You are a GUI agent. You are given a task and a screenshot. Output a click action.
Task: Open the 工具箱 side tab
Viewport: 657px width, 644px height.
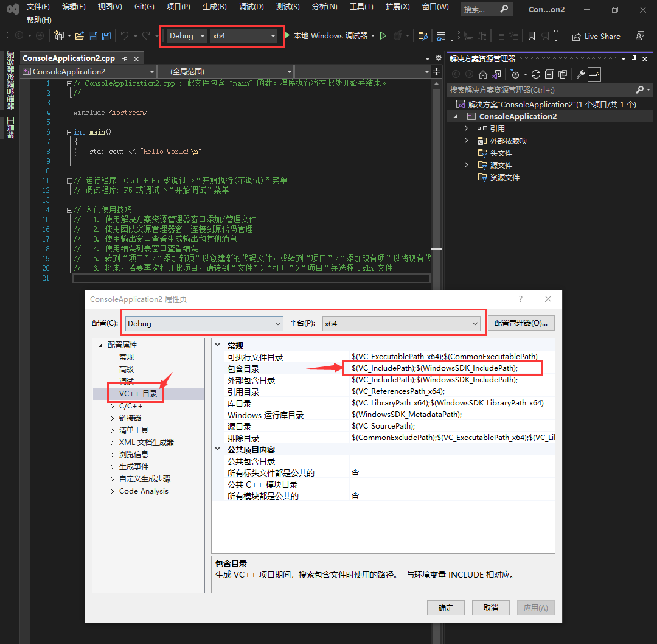pyautogui.click(x=10, y=128)
